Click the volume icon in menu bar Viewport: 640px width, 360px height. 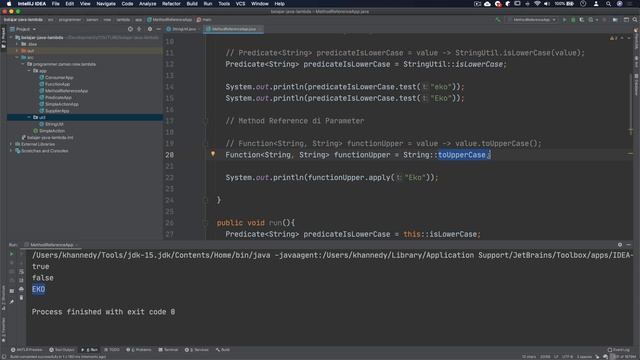point(547,4)
